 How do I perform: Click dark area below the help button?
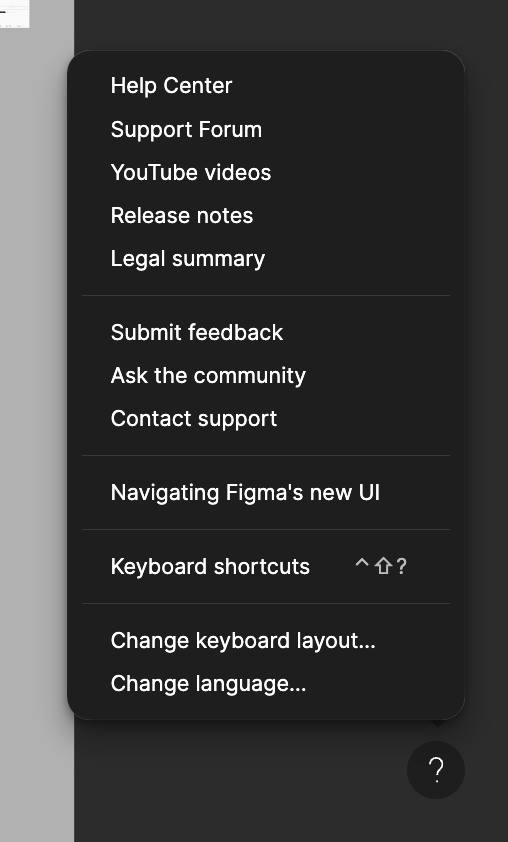click(436, 822)
